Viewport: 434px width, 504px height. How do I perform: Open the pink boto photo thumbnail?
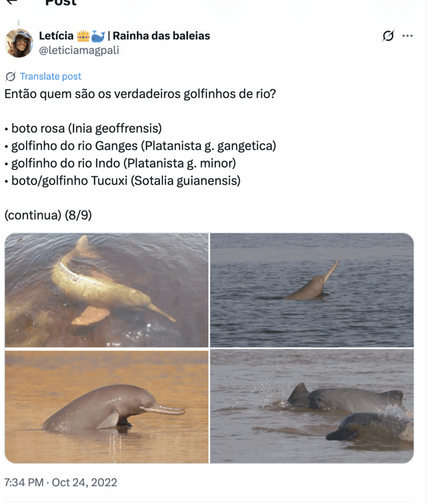click(106, 290)
